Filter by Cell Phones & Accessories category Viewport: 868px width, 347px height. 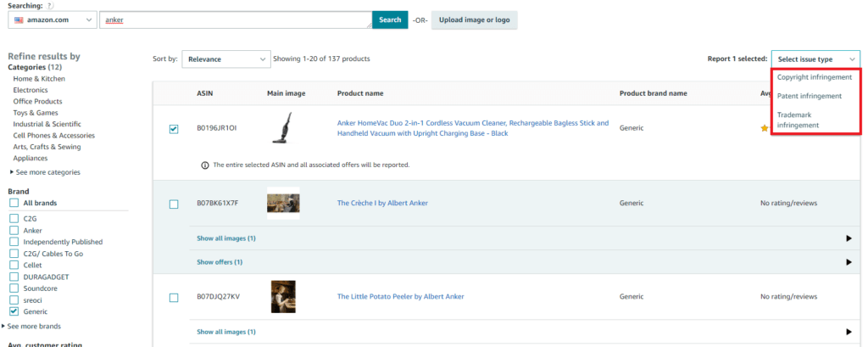click(53, 135)
